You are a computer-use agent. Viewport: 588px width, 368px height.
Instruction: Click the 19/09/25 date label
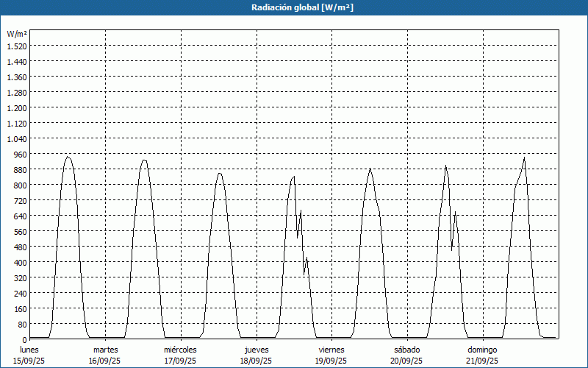click(x=331, y=361)
